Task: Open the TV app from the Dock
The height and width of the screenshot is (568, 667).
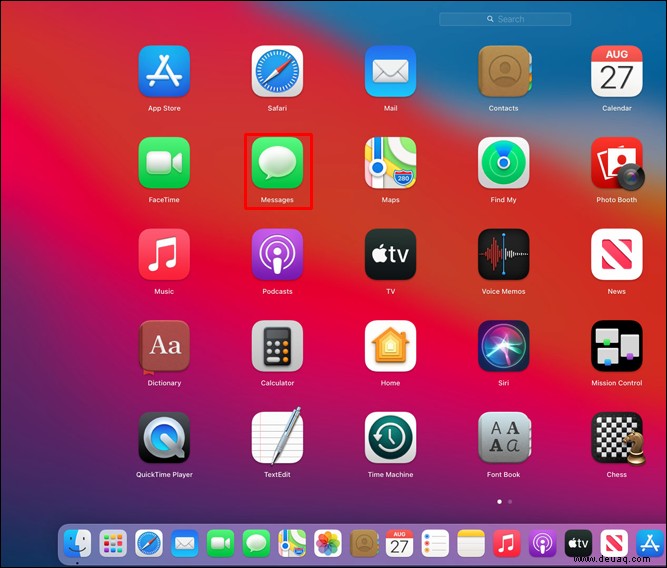Action: 578,543
